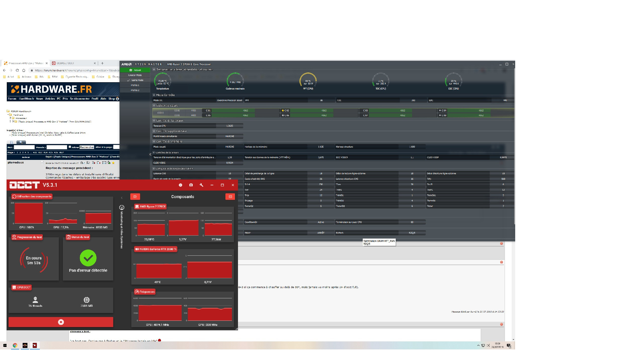Select Profile 2 in Ryzen Master
The width and height of the screenshot is (644, 362).
[x=135, y=90]
